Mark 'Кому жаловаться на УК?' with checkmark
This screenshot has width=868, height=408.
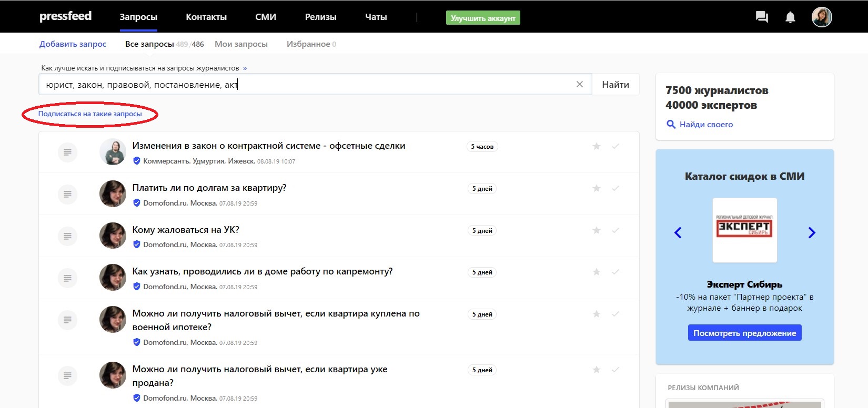[x=615, y=230]
